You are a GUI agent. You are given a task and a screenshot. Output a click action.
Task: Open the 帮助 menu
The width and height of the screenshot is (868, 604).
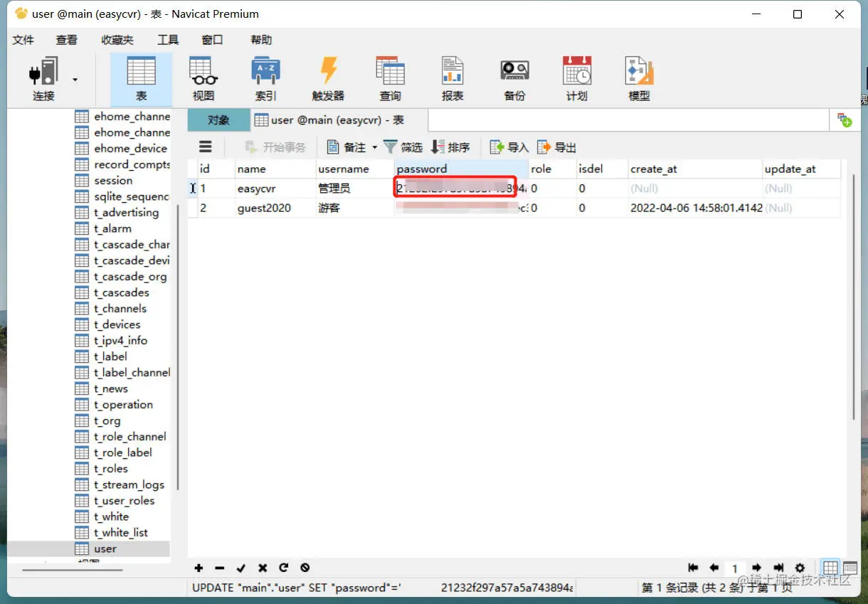(262, 40)
